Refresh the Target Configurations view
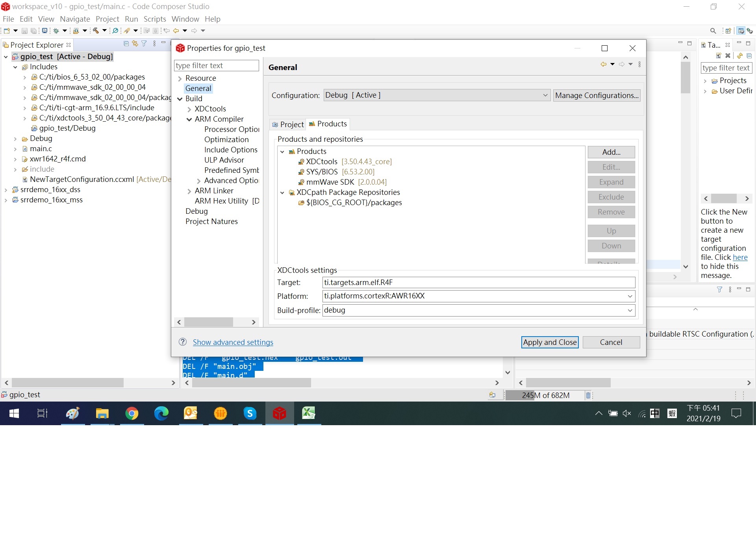756x548 pixels. [x=740, y=56]
